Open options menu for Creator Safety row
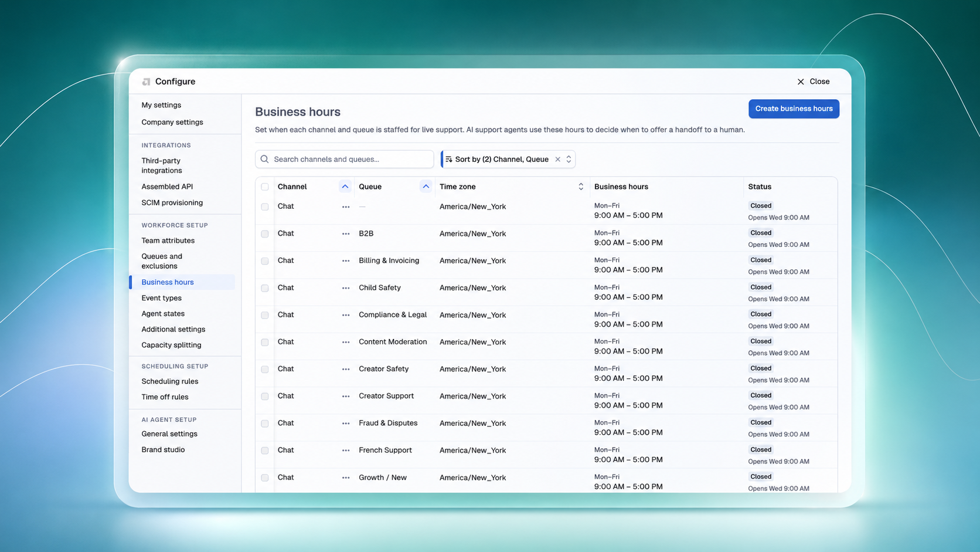 [346, 369]
